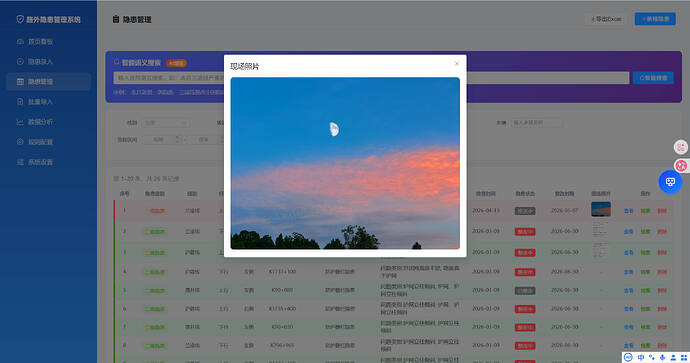Click the red delete link in row 4
The width and height of the screenshot is (690, 363).
click(662, 272)
